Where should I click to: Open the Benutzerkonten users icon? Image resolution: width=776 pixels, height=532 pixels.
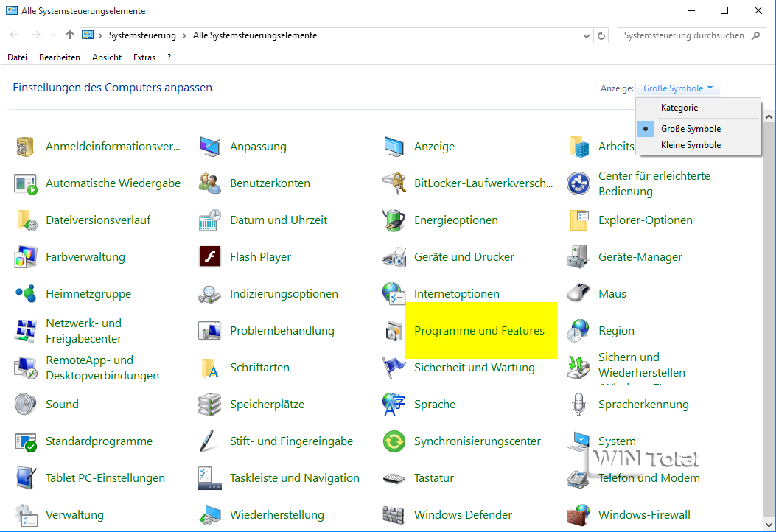[x=210, y=183]
